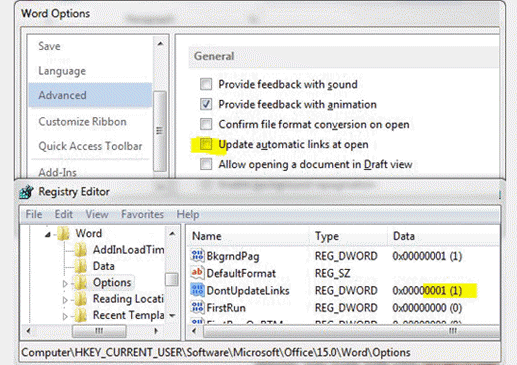The width and height of the screenshot is (517, 365).
Task: Click scroll up arrow in Word Options categories
Action: [160, 44]
